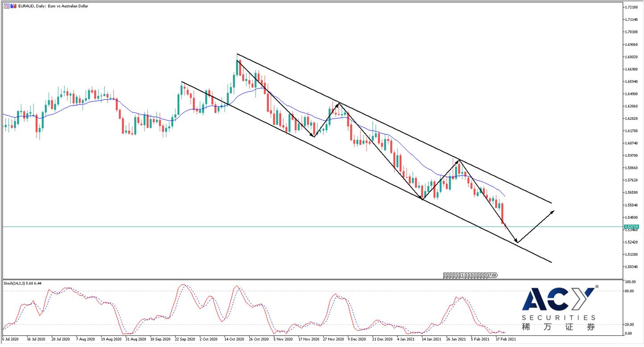Click the 100.00 stochastic scale label

pyautogui.click(x=631, y=282)
